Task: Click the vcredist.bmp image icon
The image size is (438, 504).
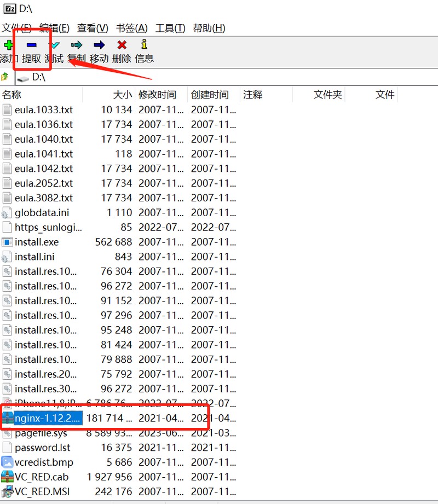Action: pos(7,462)
